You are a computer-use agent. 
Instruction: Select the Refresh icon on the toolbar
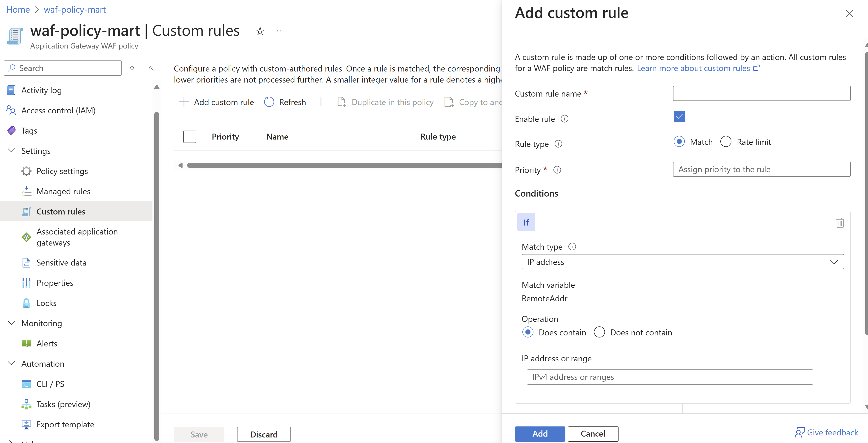tap(269, 102)
